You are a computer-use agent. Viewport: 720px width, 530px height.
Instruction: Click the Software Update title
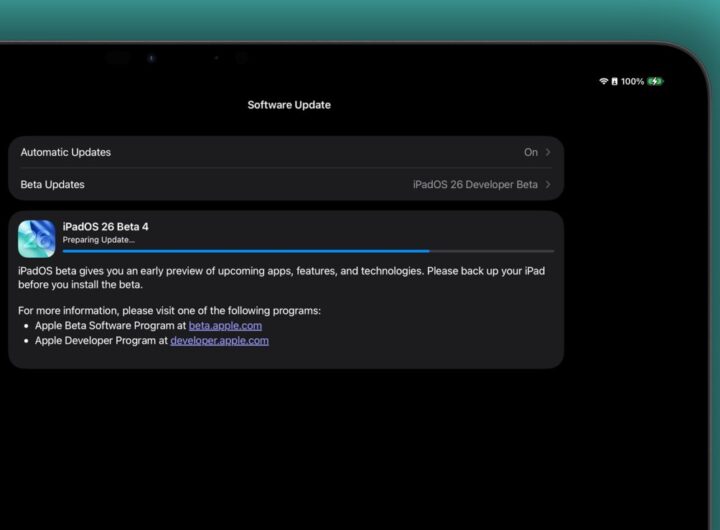[289, 105]
